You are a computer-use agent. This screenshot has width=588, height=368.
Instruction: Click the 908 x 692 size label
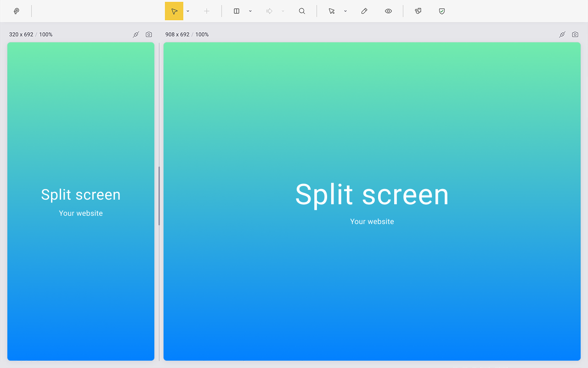pos(177,34)
